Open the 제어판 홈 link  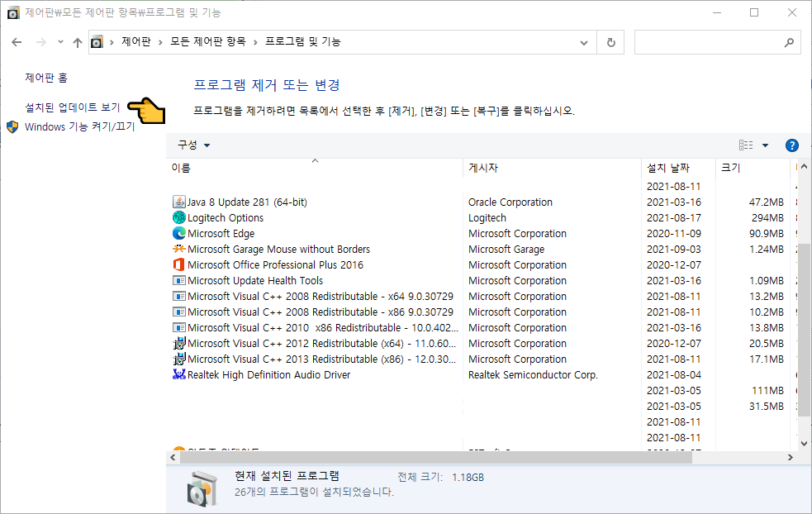pos(46,78)
